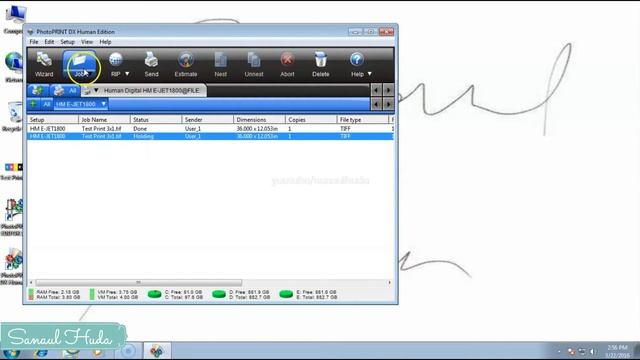The width and height of the screenshot is (640, 360).
Task: Expand the Human Digital HM E-JET1800@FILE dropdown arrow
Action: coord(96,90)
